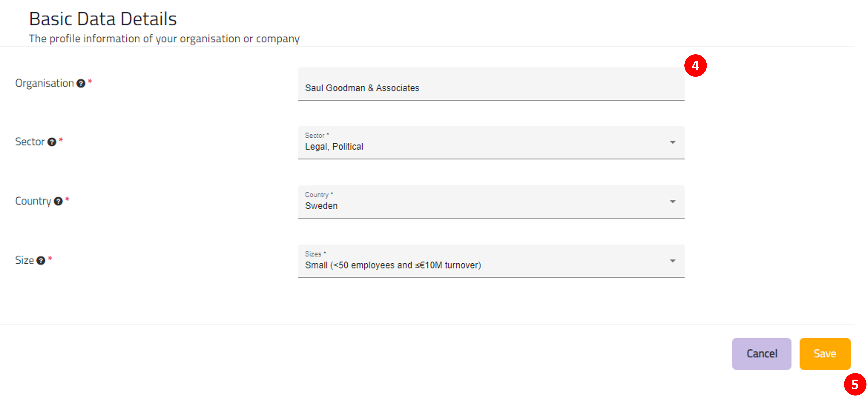Click the Sector help question-mark icon

coord(52,142)
